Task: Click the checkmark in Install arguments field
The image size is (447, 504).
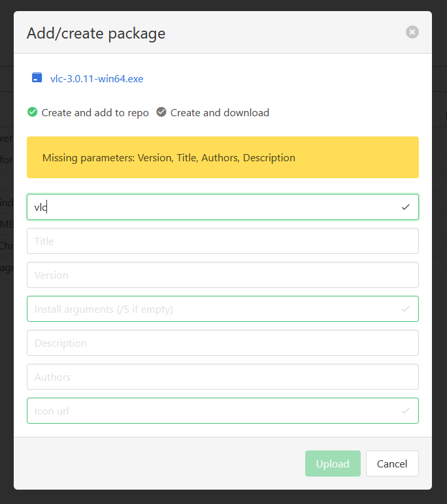Action: 405,309
